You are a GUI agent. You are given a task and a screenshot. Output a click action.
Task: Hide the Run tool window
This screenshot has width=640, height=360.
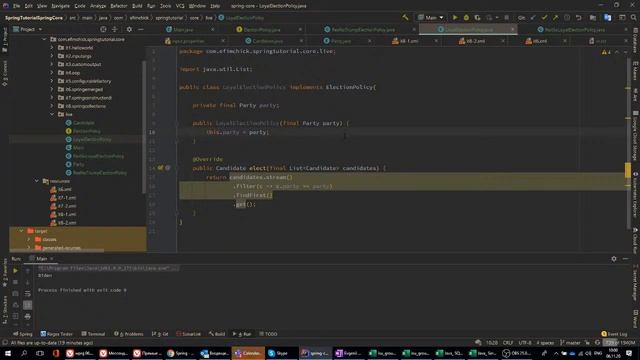625,259
